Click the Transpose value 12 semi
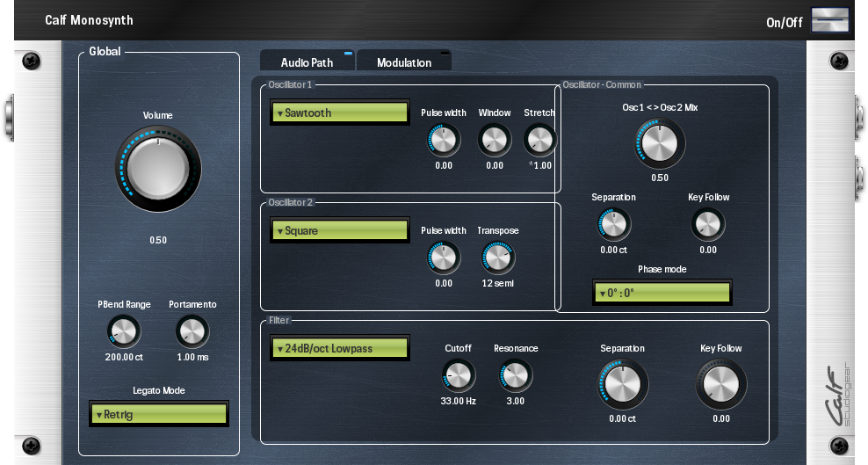Viewport: 868px width, 465px height. [x=497, y=283]
